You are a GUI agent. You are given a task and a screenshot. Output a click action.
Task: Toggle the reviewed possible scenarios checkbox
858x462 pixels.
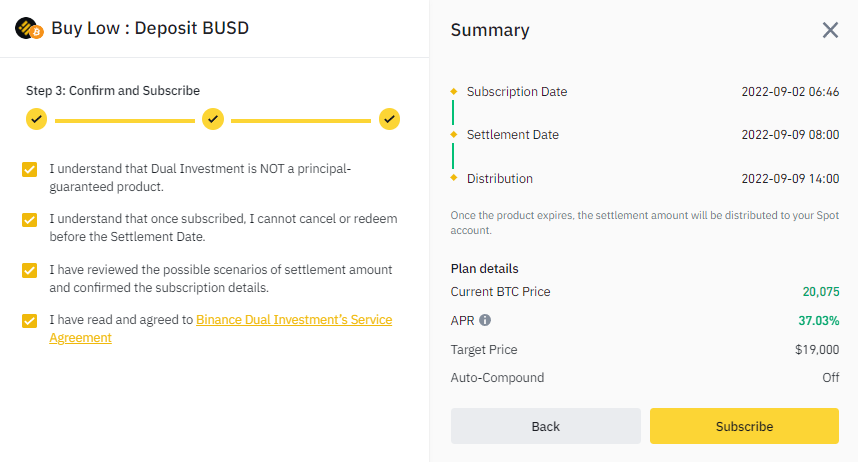[30, 271]
